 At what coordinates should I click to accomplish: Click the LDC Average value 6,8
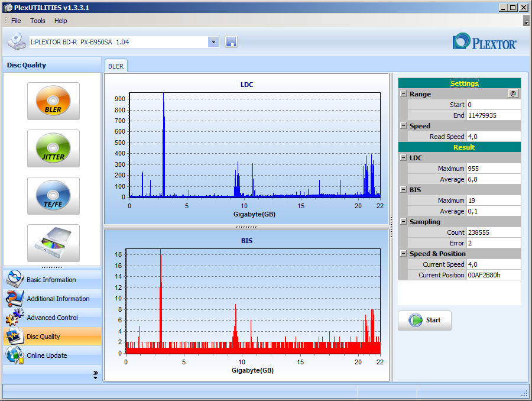494,179
